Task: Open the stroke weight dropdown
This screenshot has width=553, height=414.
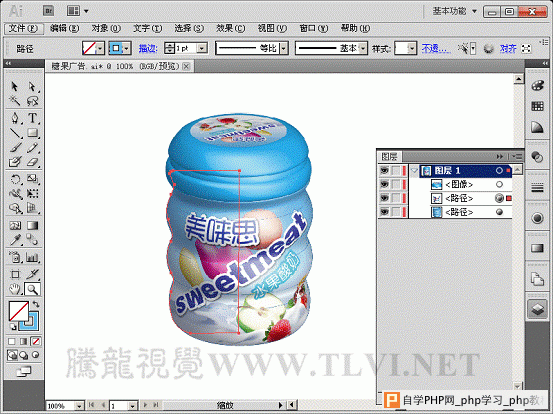Action: 202,48
